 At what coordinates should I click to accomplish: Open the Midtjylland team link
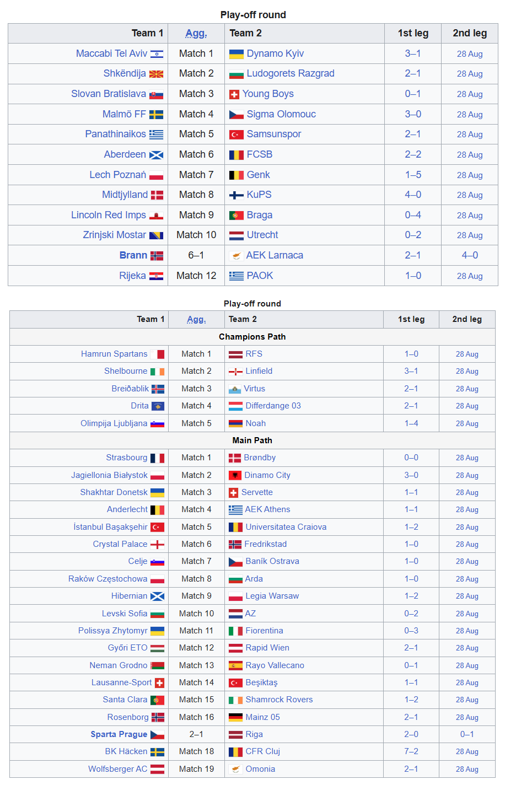(x=125, y=195)
